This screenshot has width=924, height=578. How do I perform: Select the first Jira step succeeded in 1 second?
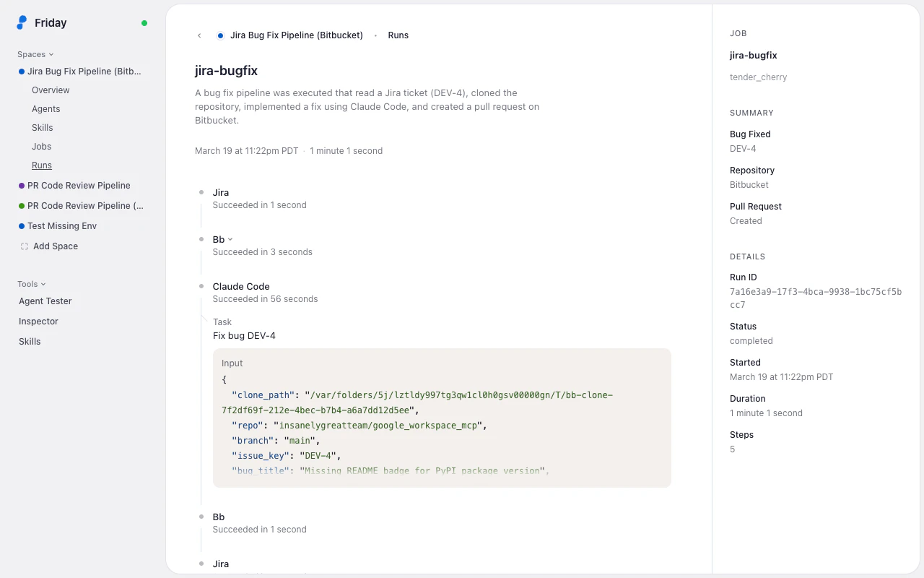(x=221, y=193)
